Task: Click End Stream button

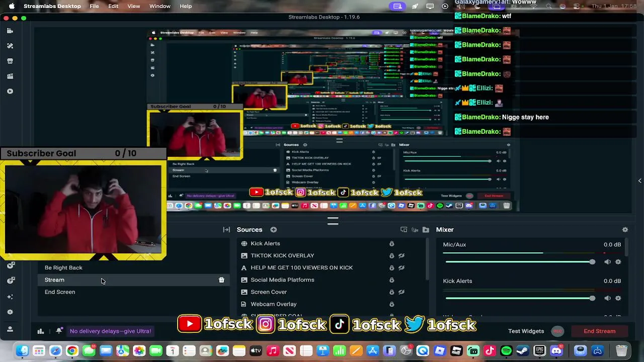Action: tap(600, 331)
